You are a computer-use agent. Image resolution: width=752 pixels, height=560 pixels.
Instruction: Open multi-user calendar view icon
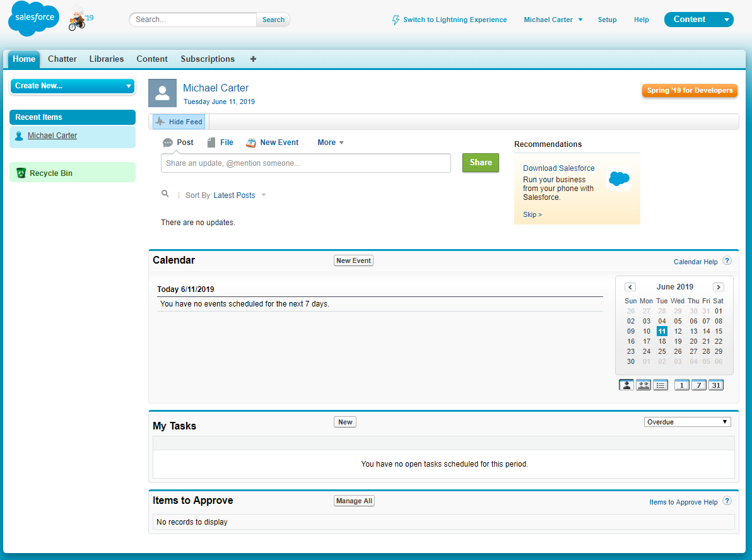pyautogui.click(x=643, y=385)
